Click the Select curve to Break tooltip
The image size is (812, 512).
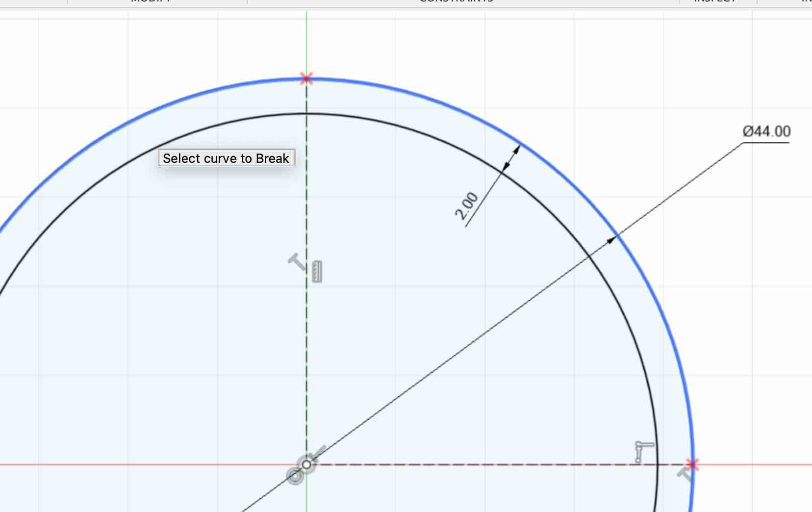click(226, 158)
